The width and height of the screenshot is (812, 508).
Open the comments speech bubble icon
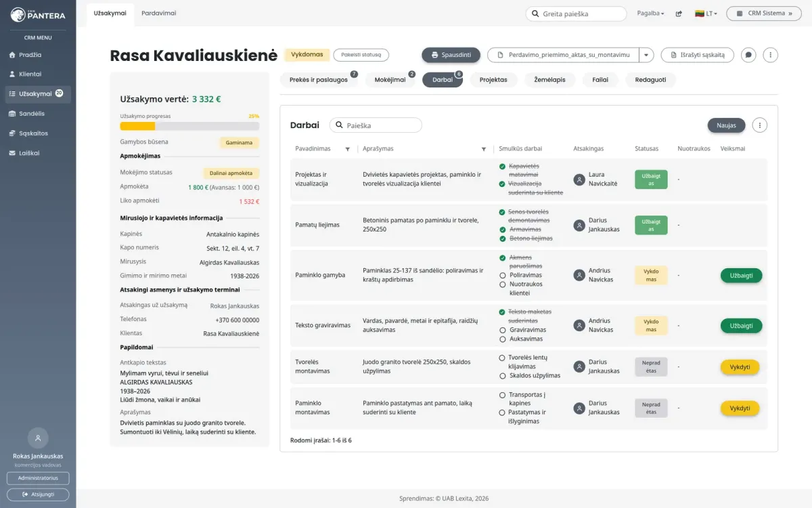click(x=748, y=55)
